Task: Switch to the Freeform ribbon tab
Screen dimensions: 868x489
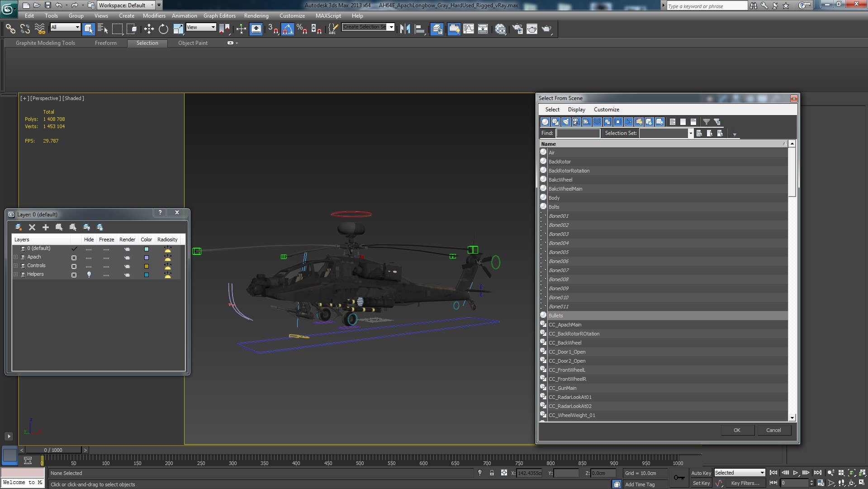Action: 105,43
